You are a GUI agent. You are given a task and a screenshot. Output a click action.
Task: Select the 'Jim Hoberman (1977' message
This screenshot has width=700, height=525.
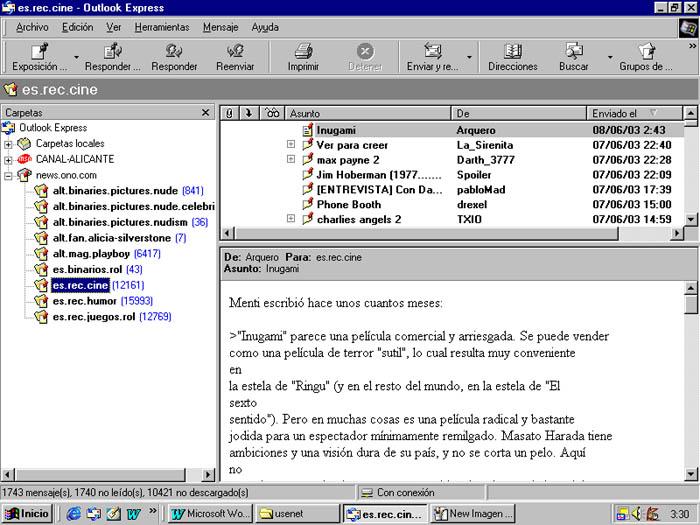pyautogui.click(x=452, y=175)
